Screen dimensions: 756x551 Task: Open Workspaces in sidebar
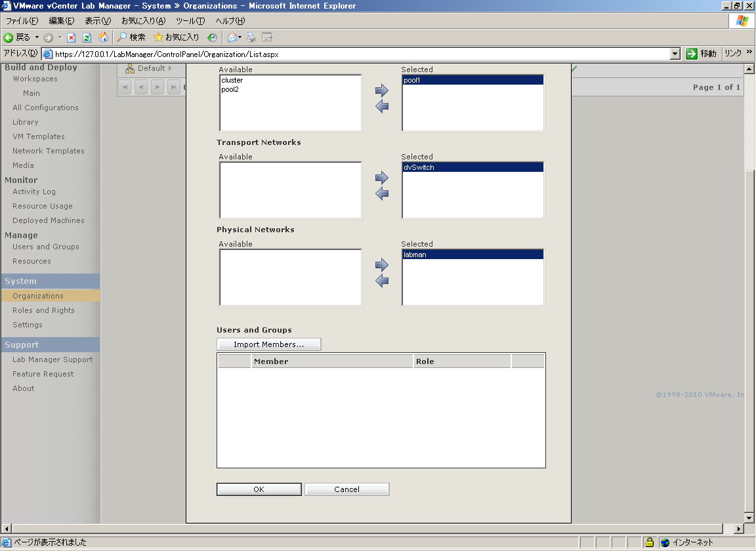(35, 79)
